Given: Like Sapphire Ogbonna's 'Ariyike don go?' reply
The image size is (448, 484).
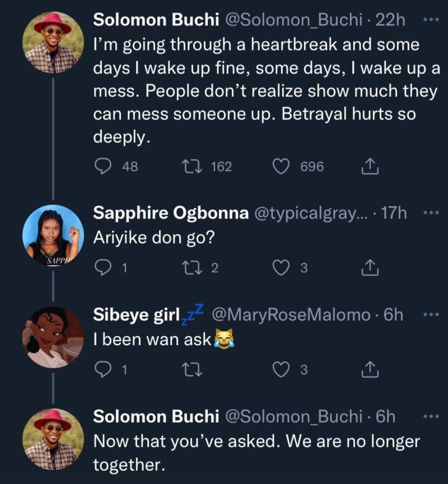Looking at the screenshot, I should pos(280,268).
